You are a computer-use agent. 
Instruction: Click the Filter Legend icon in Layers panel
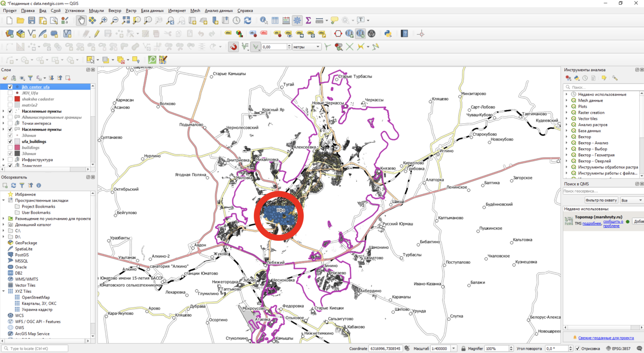pyautogui.click(x=30, y=78)
